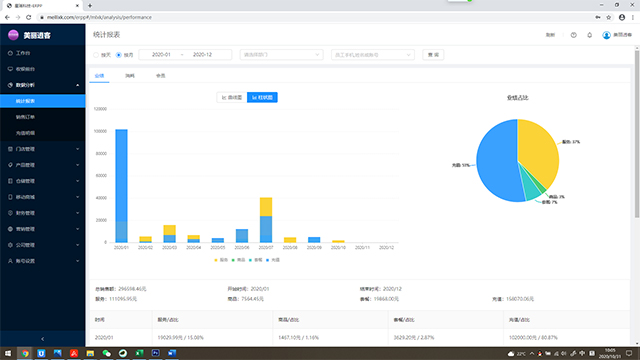The height and width of the screenshot is (360, 640).
Task: Open the 销售订单 sidebar submenu item
Action: click(42, 117)
